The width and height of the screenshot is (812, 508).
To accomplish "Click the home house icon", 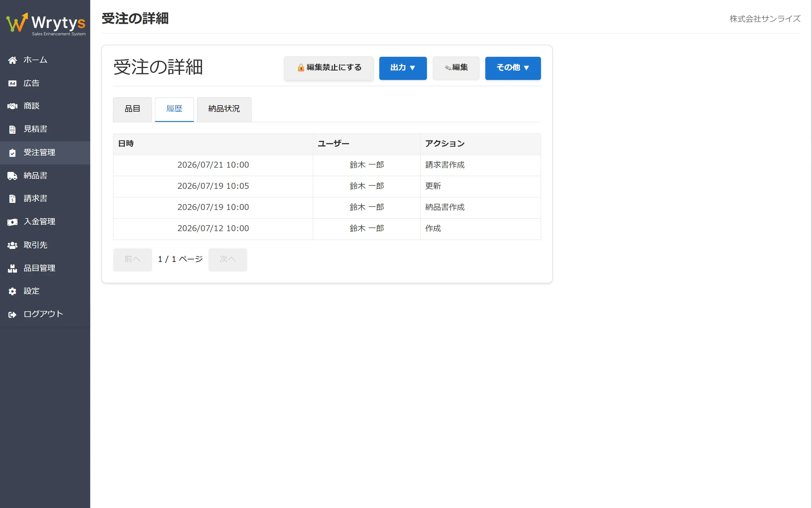I will pos(12,60).
